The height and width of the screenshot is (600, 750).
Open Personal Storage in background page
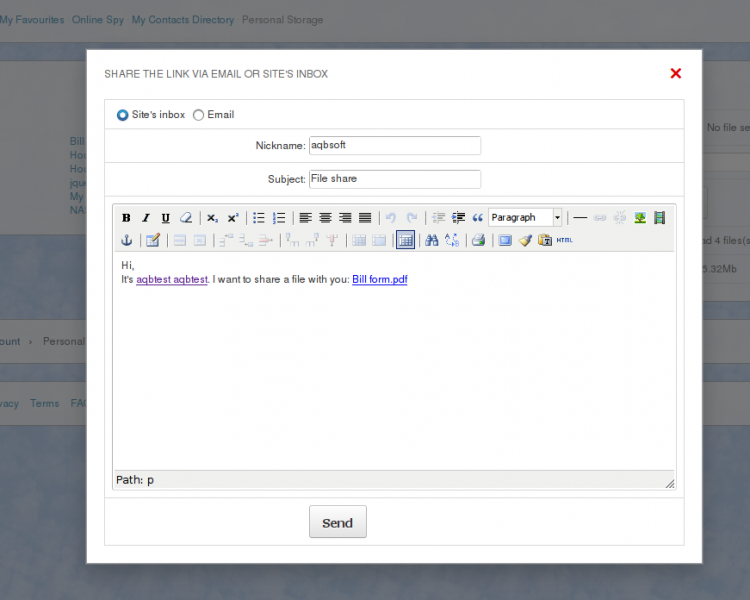pyautogui.click(x=282, y=20)
